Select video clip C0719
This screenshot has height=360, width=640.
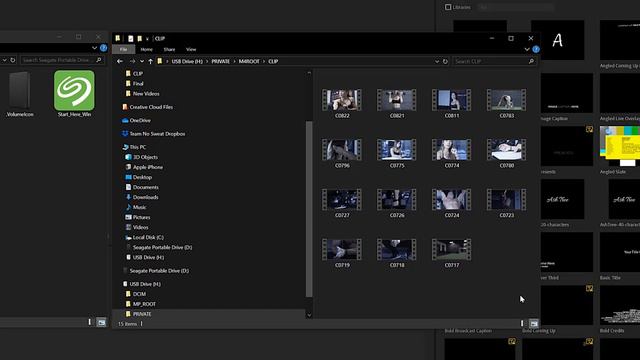342,253
